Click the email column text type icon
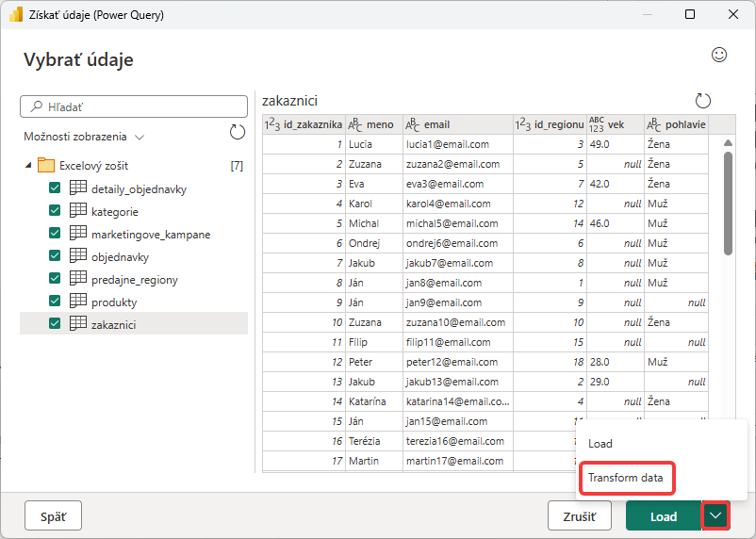Screen dimensions: 756x539 (412, 124)
